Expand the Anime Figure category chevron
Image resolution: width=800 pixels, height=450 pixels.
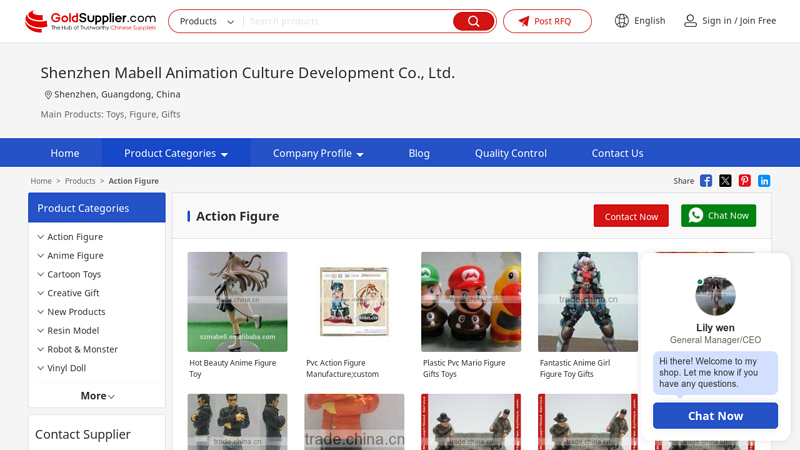[x=41, y=256]
